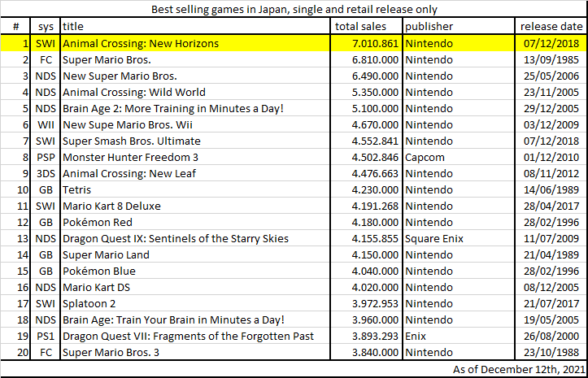Click the 'sys' header cell
Image resolution: width=588 pixels, height=378 pixels.
point(46,26)
